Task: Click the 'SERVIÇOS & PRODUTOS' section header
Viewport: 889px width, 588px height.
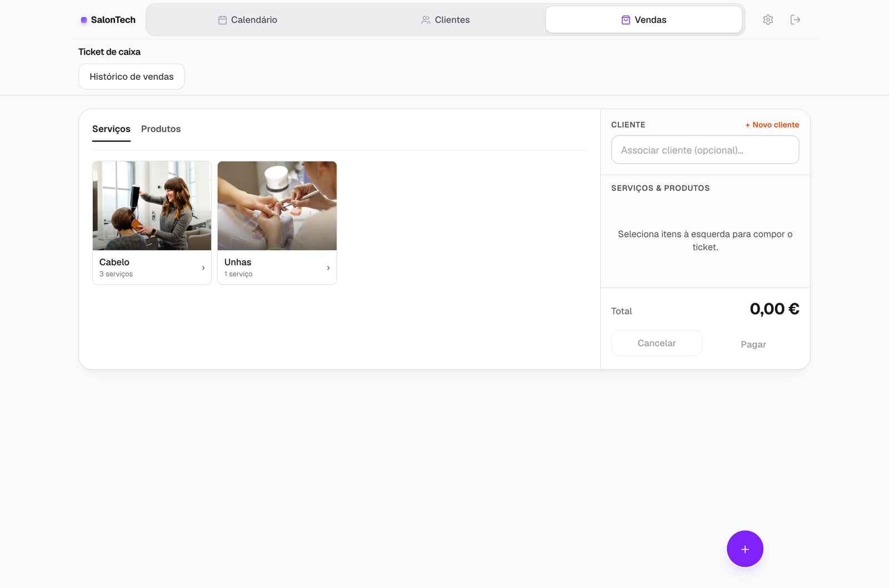Action: pyautogui.click(x=660, y=188)
